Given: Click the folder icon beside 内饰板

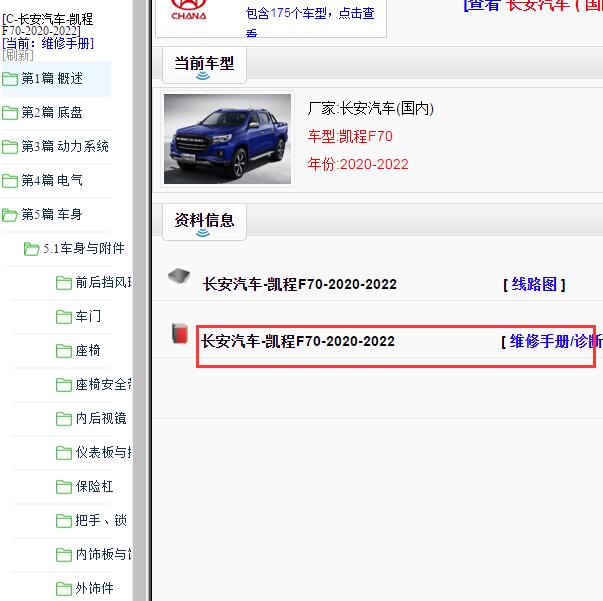Looking at the screenshot, I should coord(64,555).
